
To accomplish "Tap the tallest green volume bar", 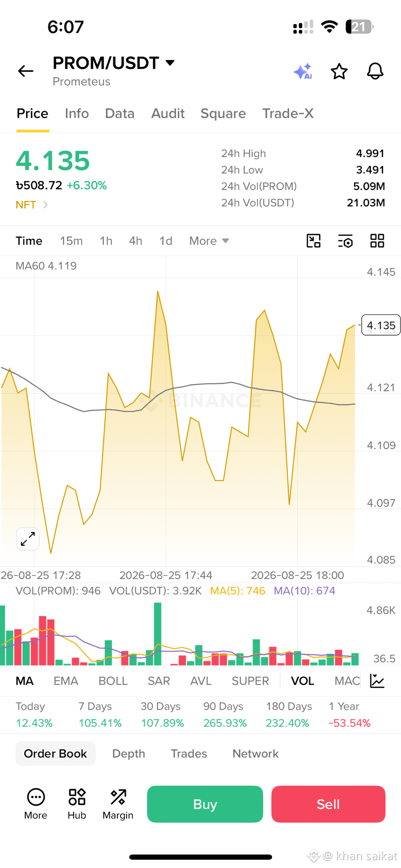I will pos(157,634).
